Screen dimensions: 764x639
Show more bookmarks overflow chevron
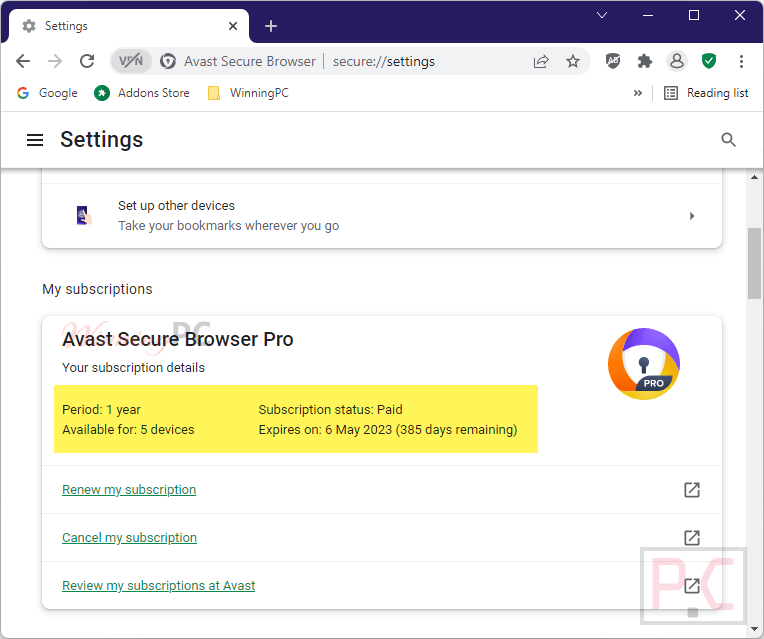[637, 93]
